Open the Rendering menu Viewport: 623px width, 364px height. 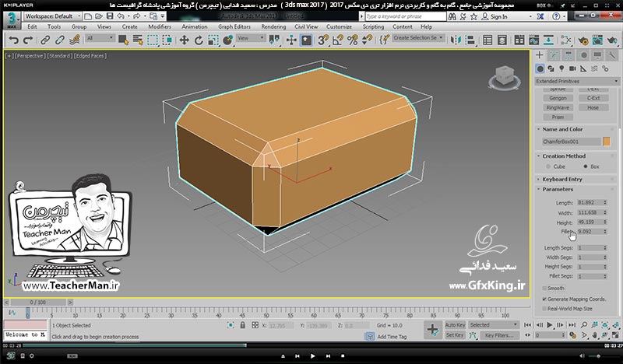273,26
